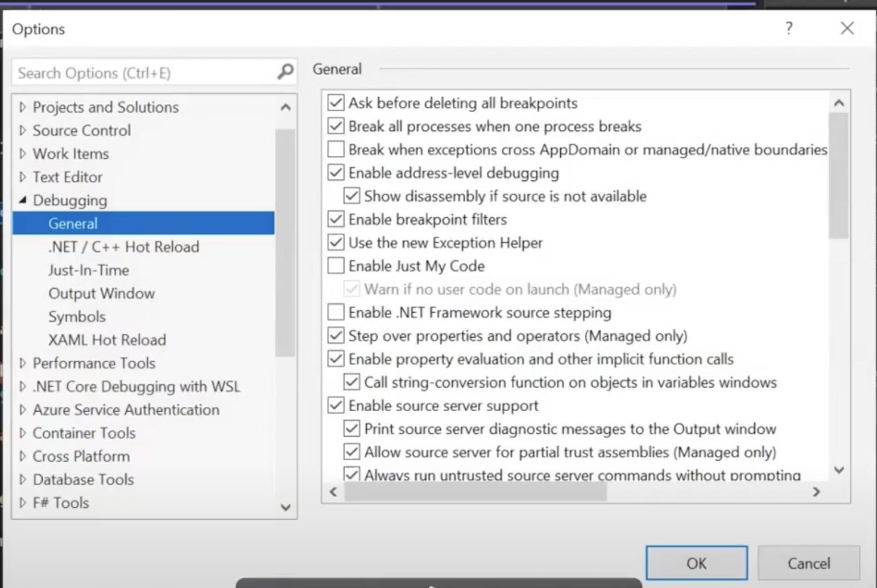The width and height of the screenshot is (877, 588).
Task: Enable Break when exceptions cross AppDomain boundaries
Action: pyautogui.click(x=336, y=149)
